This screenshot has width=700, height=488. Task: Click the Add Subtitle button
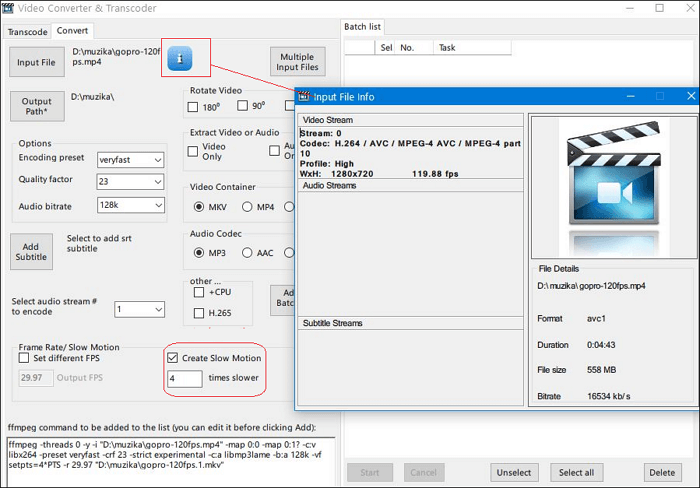coord(31,250)
